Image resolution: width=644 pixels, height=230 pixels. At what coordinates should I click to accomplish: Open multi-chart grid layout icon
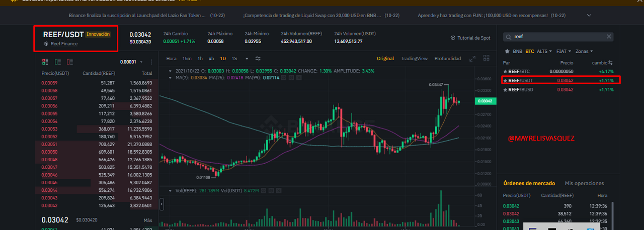coord(486,59)
